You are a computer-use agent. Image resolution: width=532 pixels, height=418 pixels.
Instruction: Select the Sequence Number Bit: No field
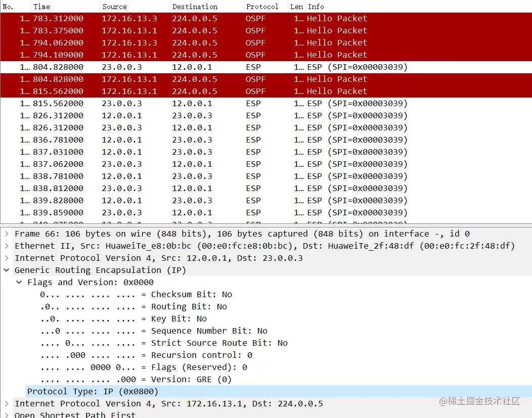coord(154,331)
